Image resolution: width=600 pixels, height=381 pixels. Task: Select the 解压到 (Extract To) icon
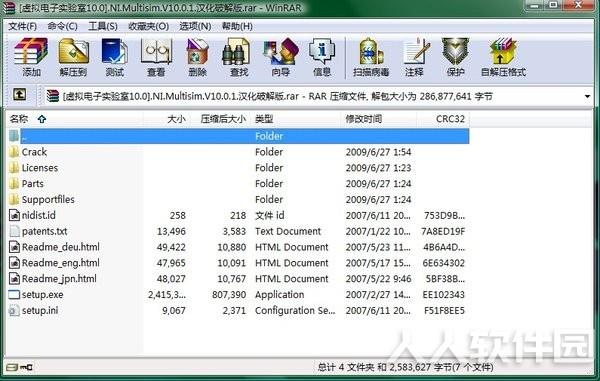73,57
